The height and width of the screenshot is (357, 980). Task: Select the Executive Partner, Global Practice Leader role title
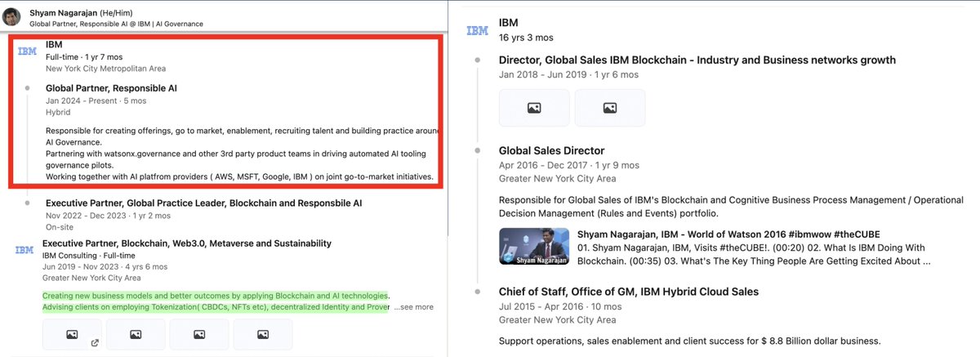203,203
